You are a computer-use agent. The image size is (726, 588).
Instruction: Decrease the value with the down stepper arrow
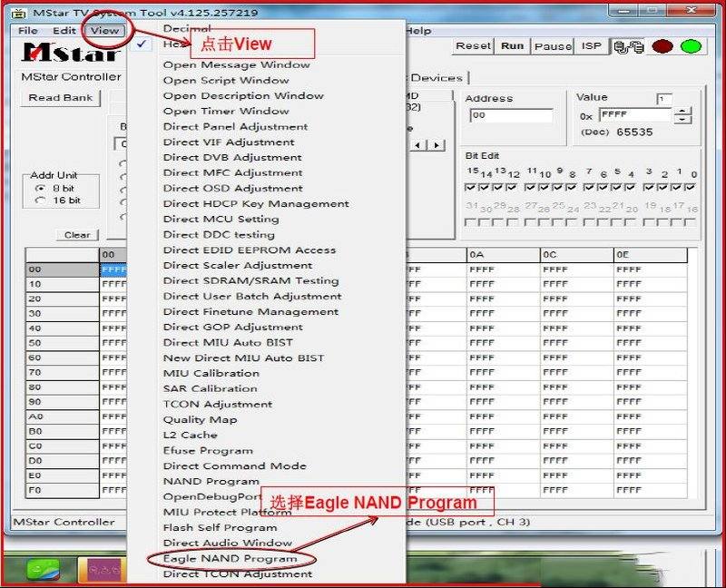683,120
